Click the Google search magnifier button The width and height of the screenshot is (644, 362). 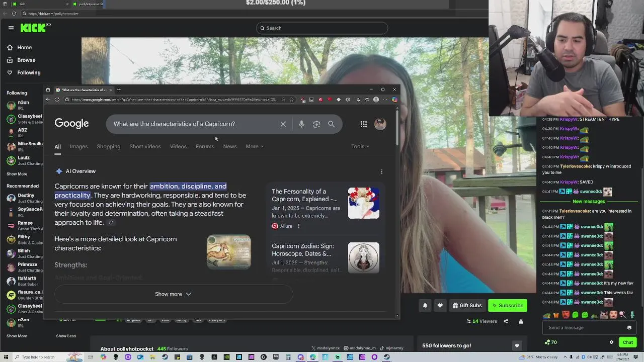[331, 124]
